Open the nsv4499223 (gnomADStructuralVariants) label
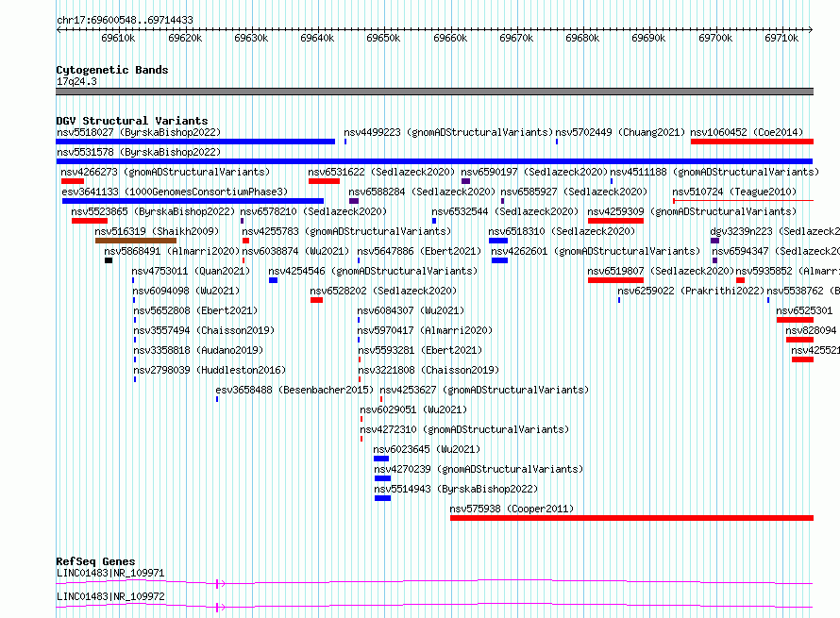Screen dimensions: 840x618 tap(448, 132)
